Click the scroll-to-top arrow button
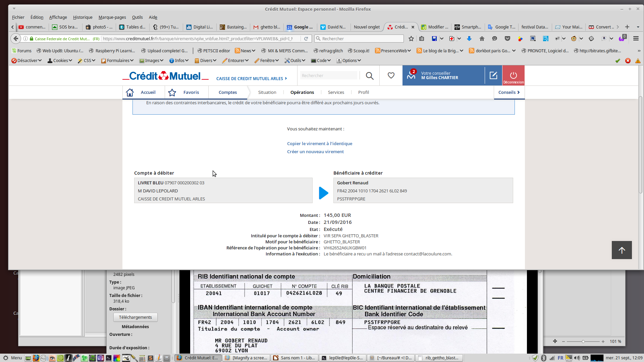Viewport: 644px width, 362px height. click(x=622, y=250)
